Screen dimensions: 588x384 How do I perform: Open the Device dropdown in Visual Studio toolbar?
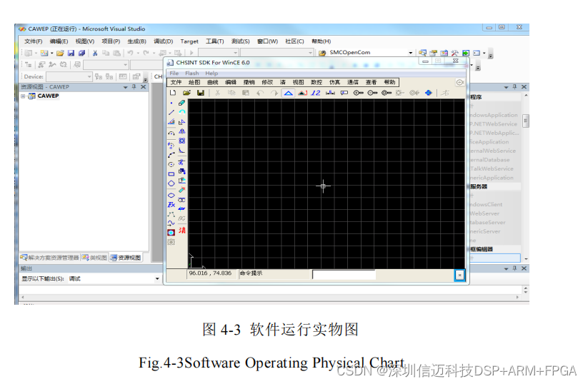[89, 76]
